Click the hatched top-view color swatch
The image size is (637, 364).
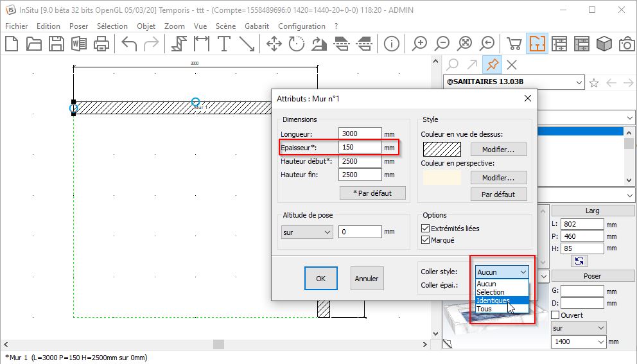[x=441, y=149]
